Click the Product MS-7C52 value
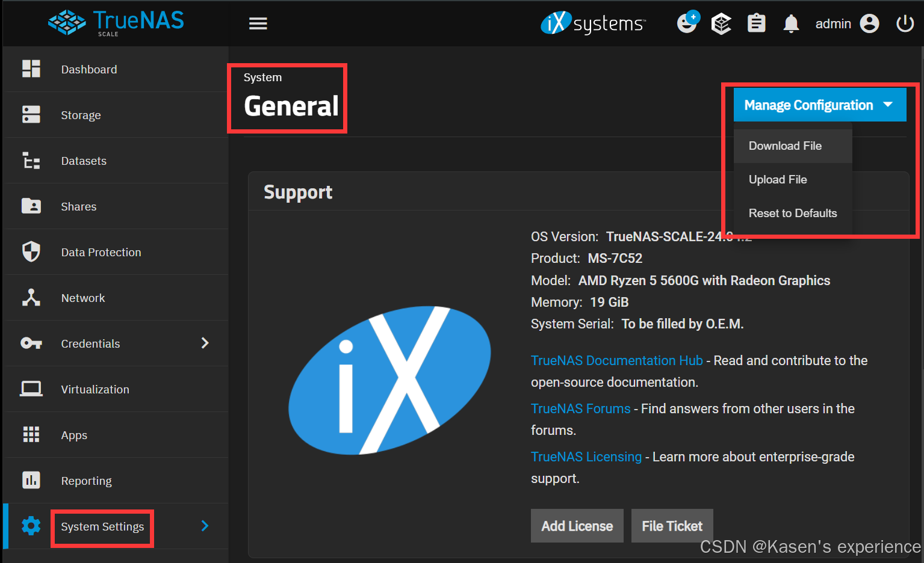 click(x=615, y=258)
